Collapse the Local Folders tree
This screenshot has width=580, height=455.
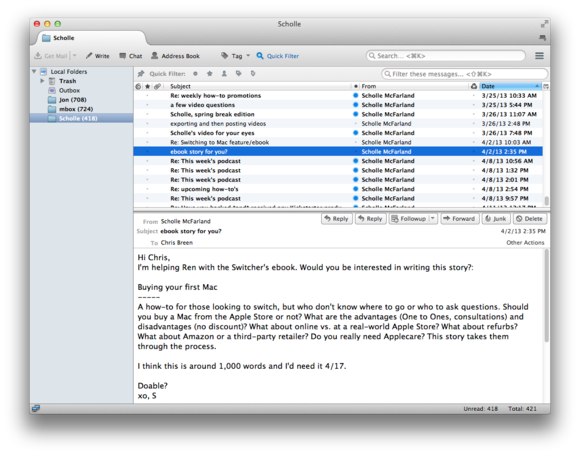click(34, 71)
